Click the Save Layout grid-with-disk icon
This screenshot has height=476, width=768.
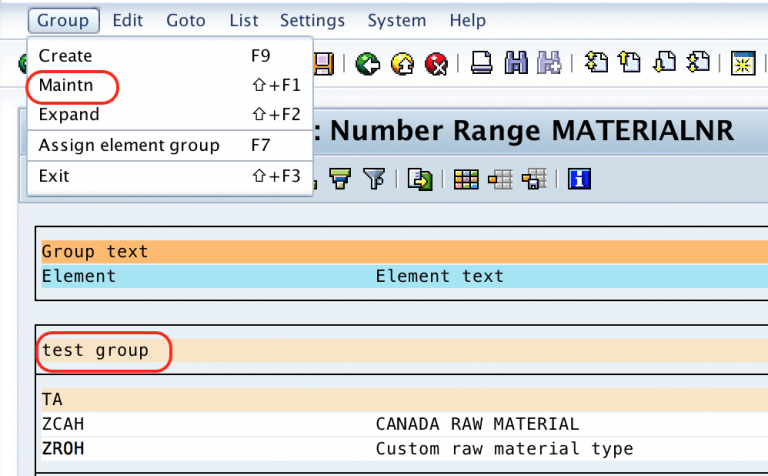click(534, 179)
